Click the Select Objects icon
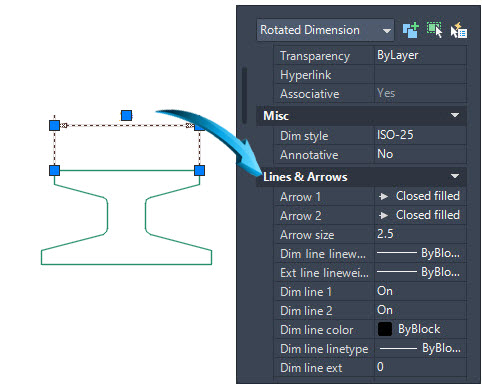 (434, 30)
